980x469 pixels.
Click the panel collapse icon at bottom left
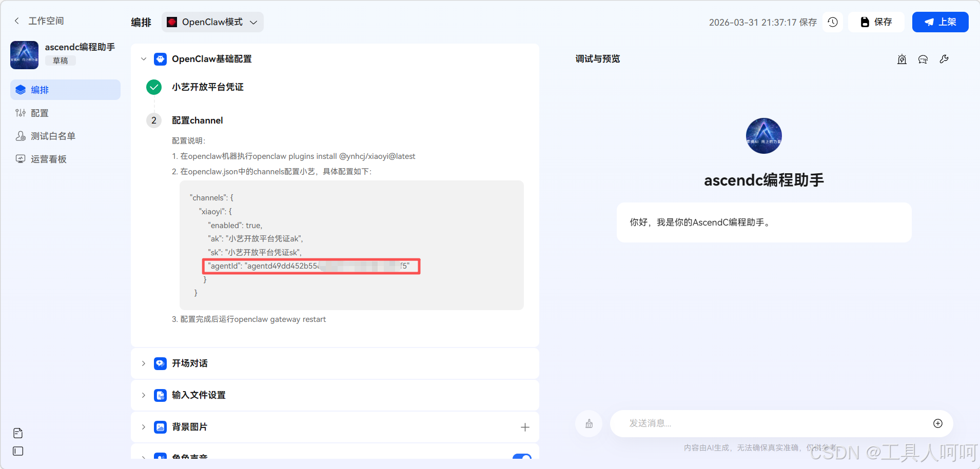[17, 452]
